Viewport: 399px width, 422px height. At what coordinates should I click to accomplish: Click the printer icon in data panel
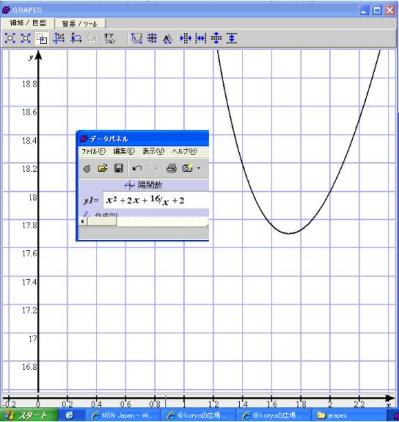point(171,168)
